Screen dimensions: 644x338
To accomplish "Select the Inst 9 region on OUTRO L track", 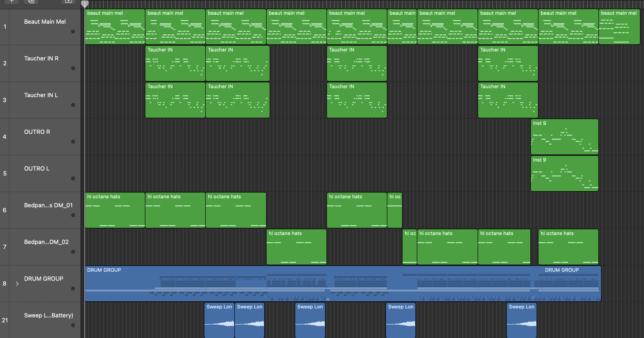I will (x=564, y=174).
